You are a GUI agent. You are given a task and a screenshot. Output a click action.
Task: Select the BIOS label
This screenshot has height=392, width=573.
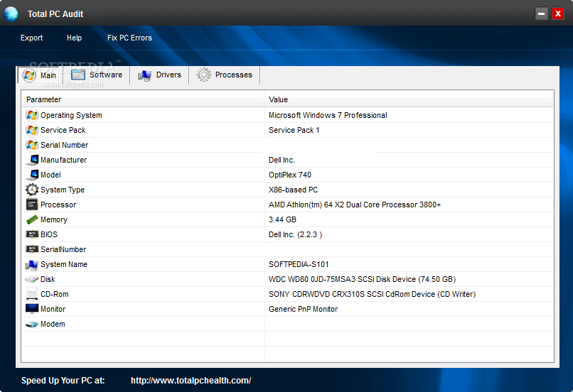[49, 234]
